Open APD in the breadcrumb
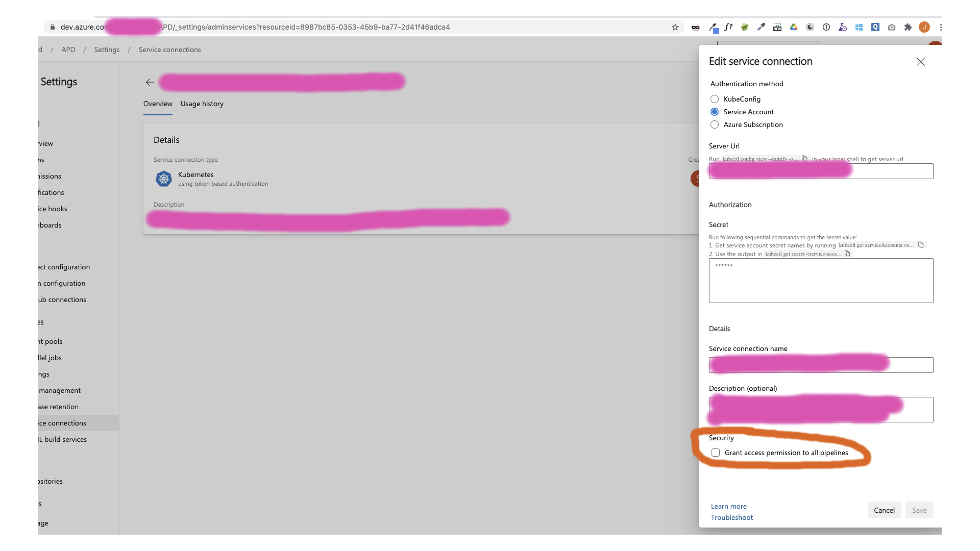980x551 pixels. coord(68,49)
